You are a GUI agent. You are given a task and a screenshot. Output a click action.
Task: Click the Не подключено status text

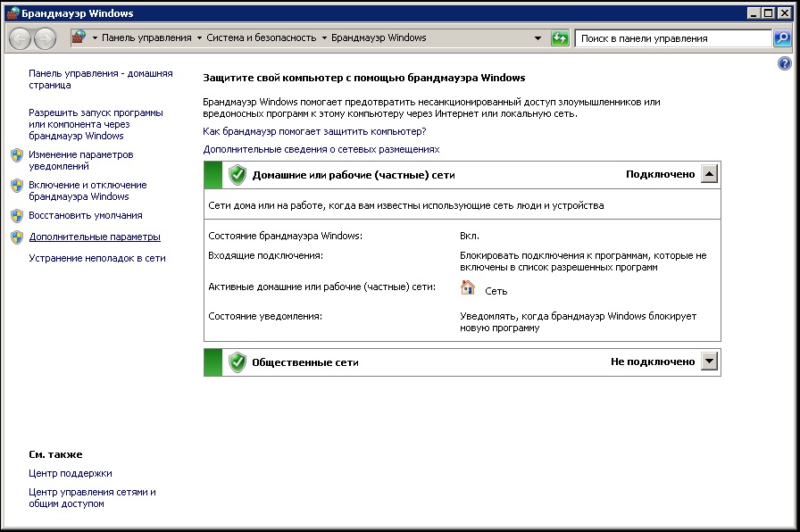(653, 362)
